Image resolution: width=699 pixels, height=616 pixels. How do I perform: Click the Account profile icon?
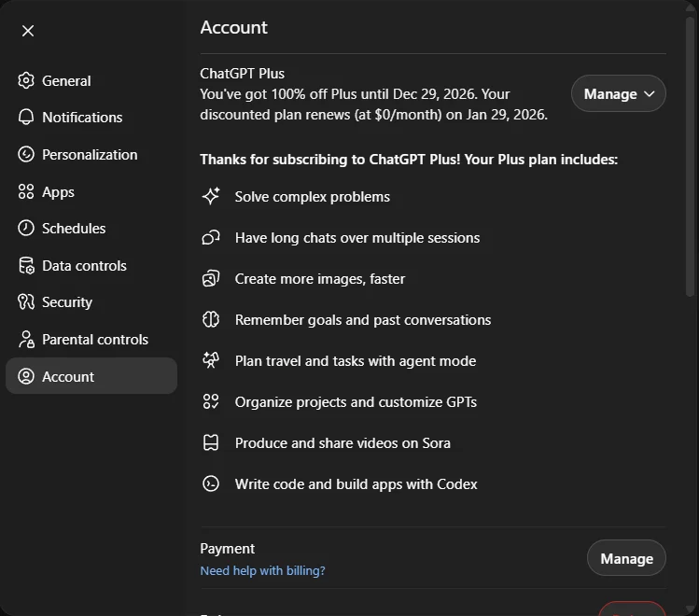(26, 377)
